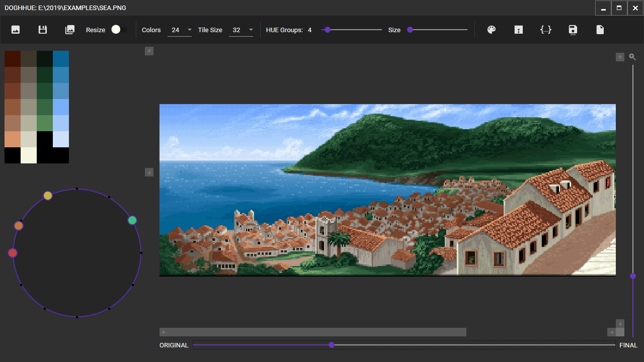Screen dimensions: 644x362
Task: Click the save-as floppy icon with dots
Action: [x=573, y=30]
